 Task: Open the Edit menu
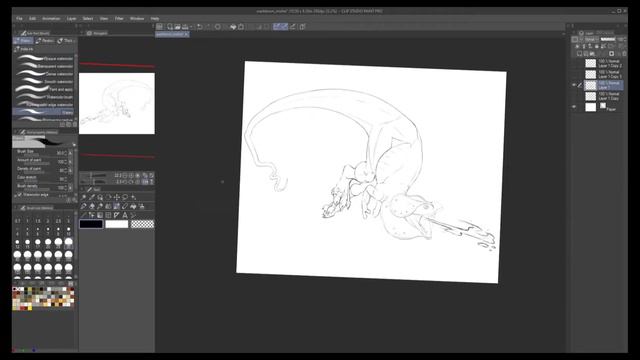[x=32, y=19]
